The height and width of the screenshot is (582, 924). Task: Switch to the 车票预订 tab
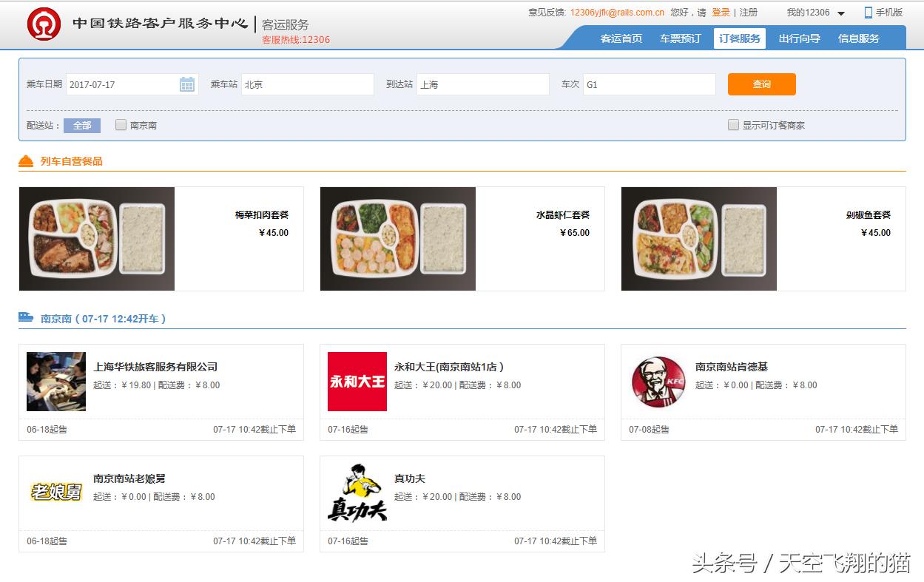point(680,38)
